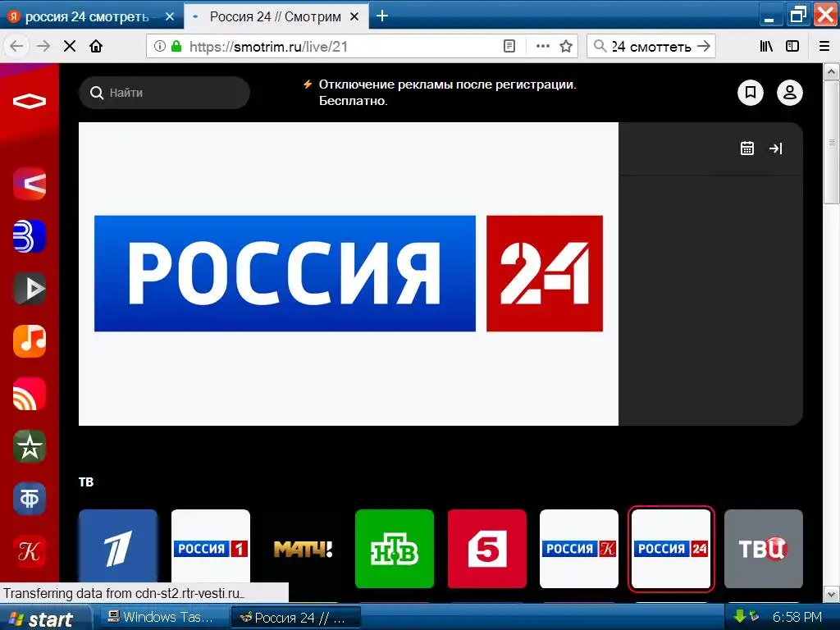Viewport: 840px width, 630px height.
Task: Stop page loading with X button
Action: pyautogui.click(x=70, y=46)
